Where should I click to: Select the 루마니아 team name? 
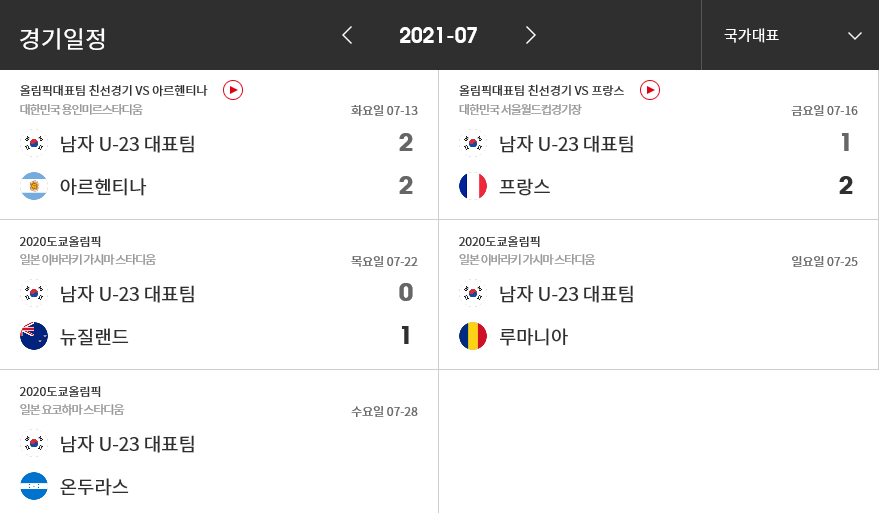coord(533,336)
